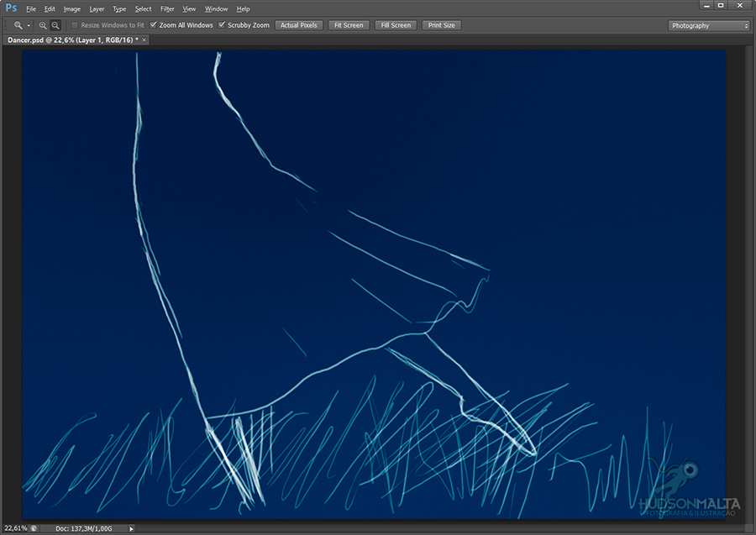Minimize the Photoshop window

click(x=706, y=6)
